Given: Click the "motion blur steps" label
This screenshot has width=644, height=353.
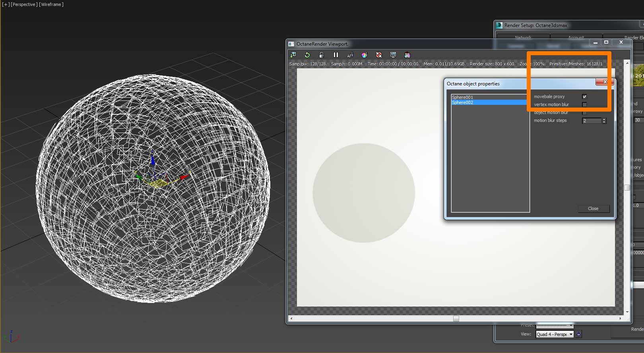Looking at the screenshot, I should pos(550,120).
